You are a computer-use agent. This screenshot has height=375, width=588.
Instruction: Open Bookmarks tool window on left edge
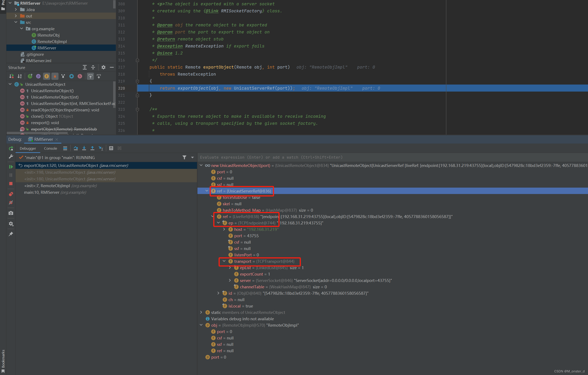[x=3, y=361]
